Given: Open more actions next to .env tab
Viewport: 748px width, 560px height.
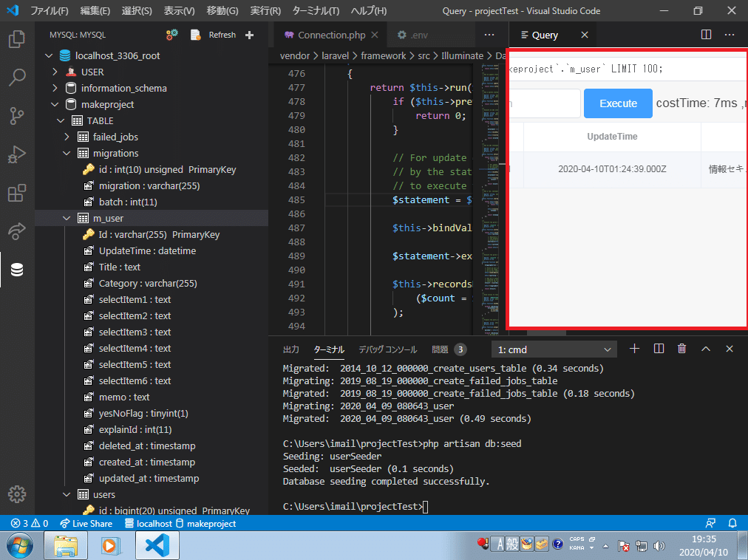Looking at the screenshot, I should pyautogui.click(x=489, y=35).
